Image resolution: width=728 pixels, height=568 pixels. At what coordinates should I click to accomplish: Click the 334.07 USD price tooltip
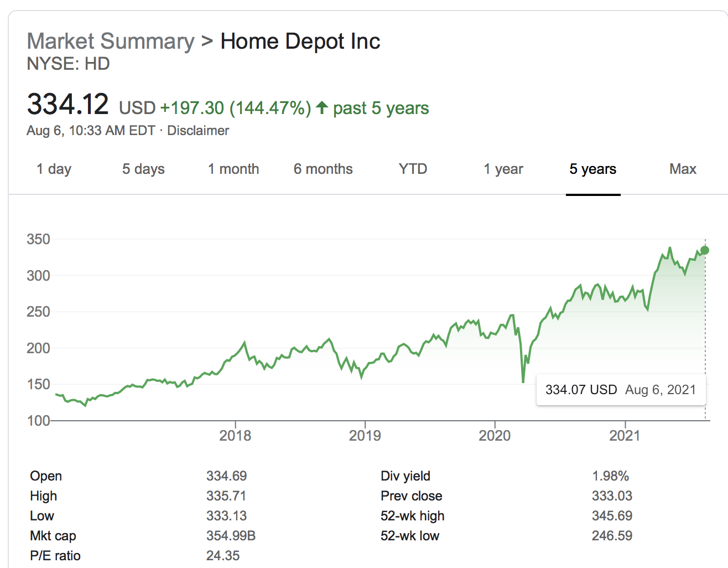coord(620,390)
